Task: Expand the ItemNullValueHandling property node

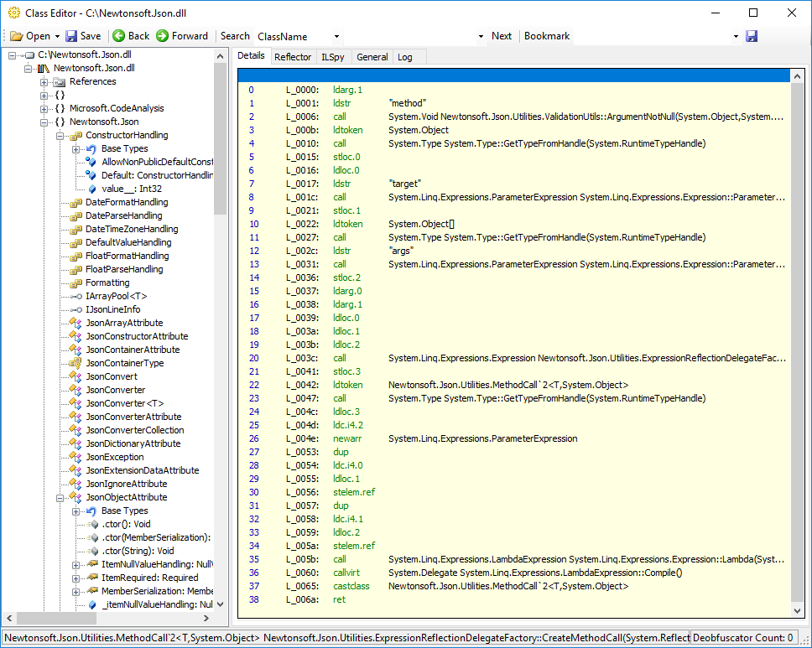Action: click(76, 565)
